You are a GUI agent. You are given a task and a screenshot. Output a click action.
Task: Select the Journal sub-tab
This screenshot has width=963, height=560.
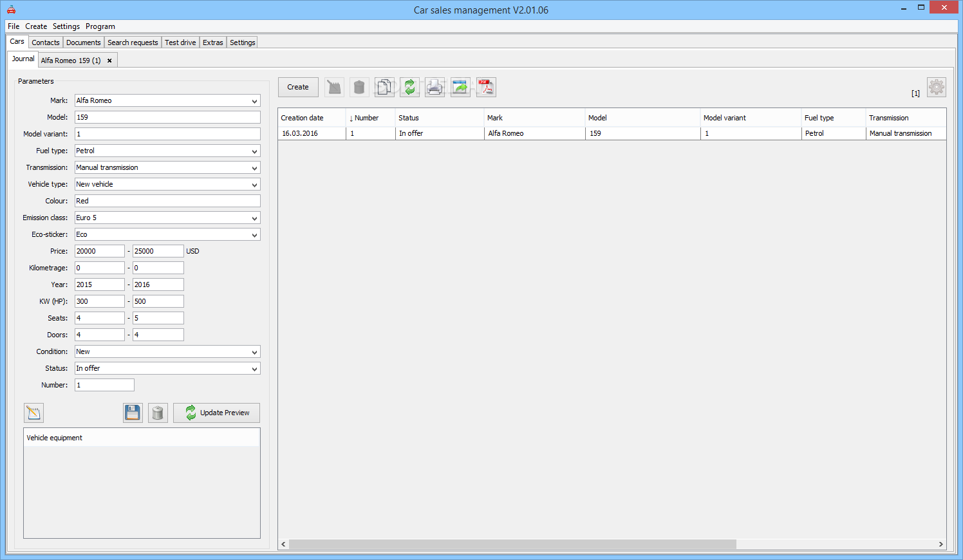pyautogui.click(x=23, y=59)
